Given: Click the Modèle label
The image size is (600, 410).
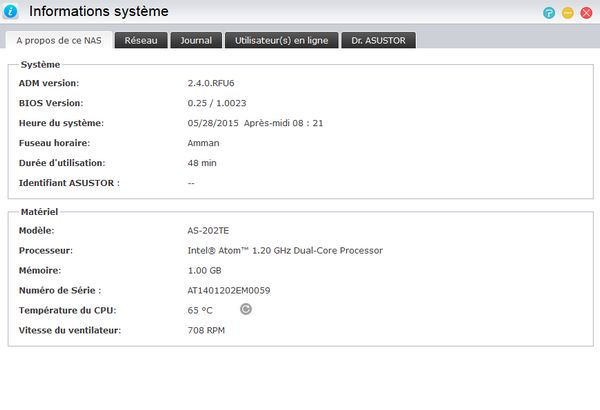Looking at the screenshot, I should (x=36, y=230).
